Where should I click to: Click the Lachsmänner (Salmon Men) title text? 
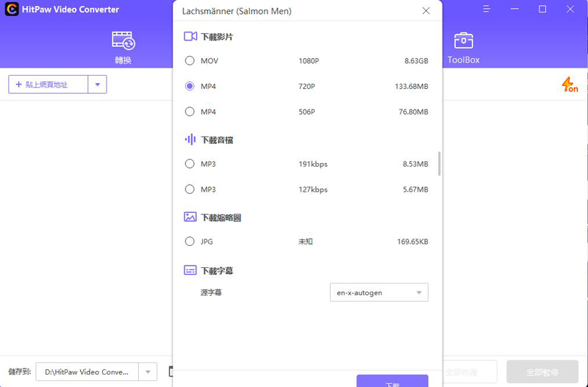(x=237, y=11)
